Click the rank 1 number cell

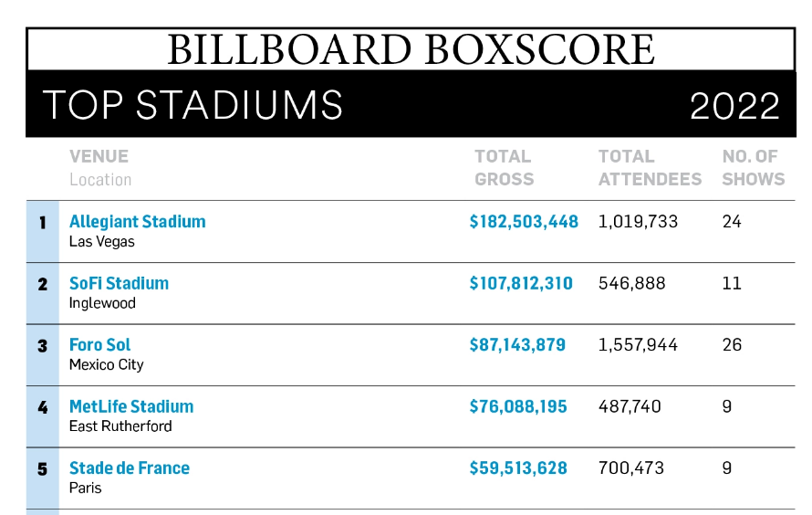tap(42, 222)
